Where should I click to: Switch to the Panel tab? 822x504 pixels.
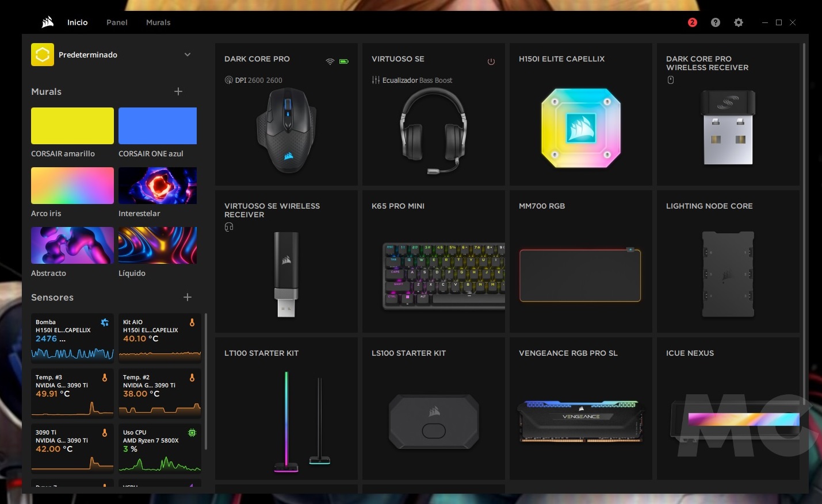point(117,22)
